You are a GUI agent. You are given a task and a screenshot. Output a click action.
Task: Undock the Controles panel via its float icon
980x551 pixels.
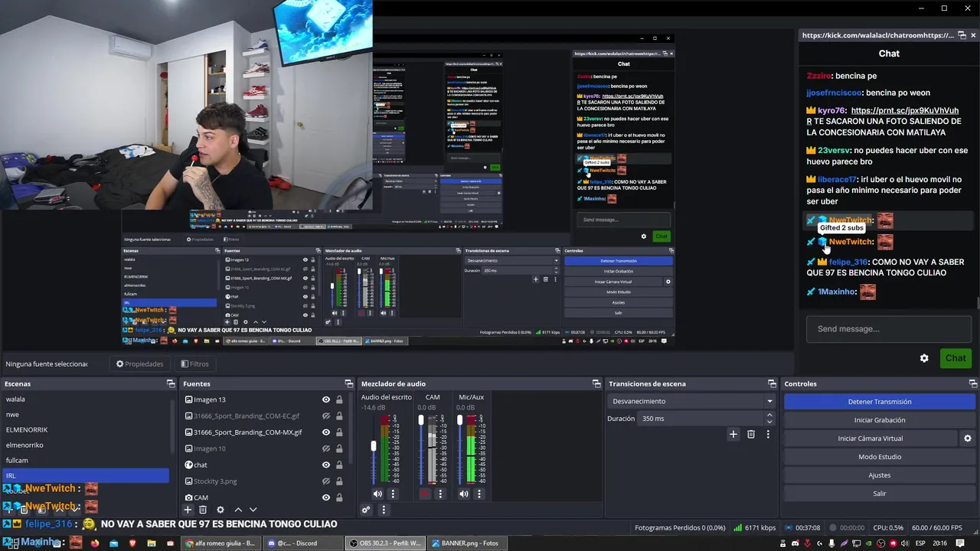coord(973,383)
